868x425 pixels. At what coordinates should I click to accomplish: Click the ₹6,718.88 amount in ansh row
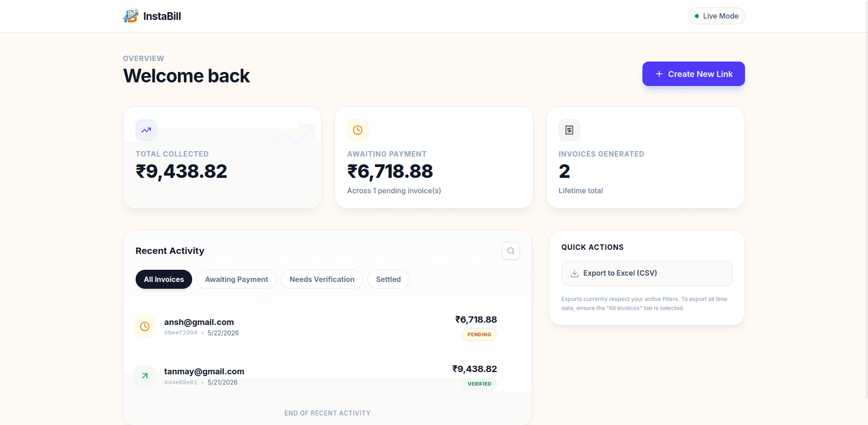coord(476,320)
